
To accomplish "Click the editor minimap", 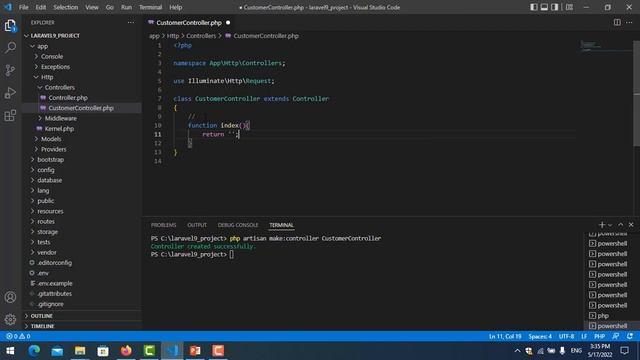I will tap(605, 46).
